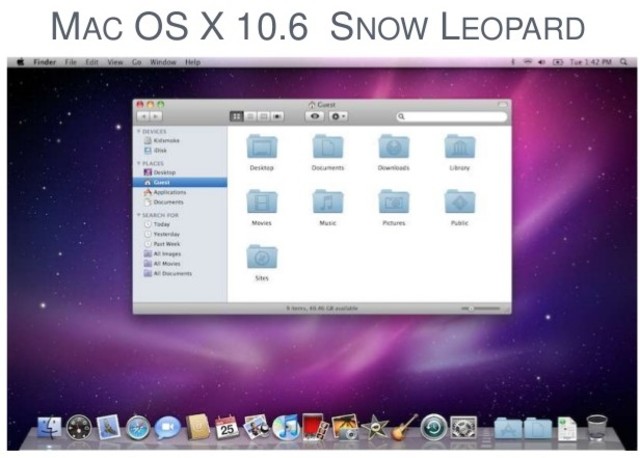Open the Documents stack in the Dock
640x458 pixels.
(x=538, y=428)
